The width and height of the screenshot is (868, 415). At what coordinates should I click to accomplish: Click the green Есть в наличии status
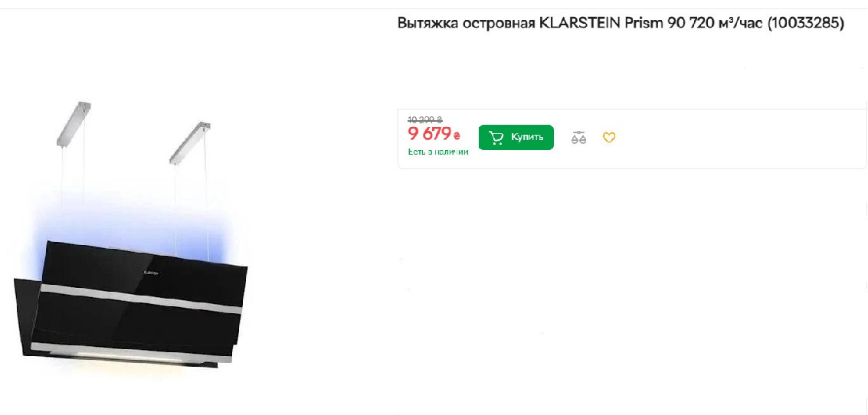[x=438, y=152]
